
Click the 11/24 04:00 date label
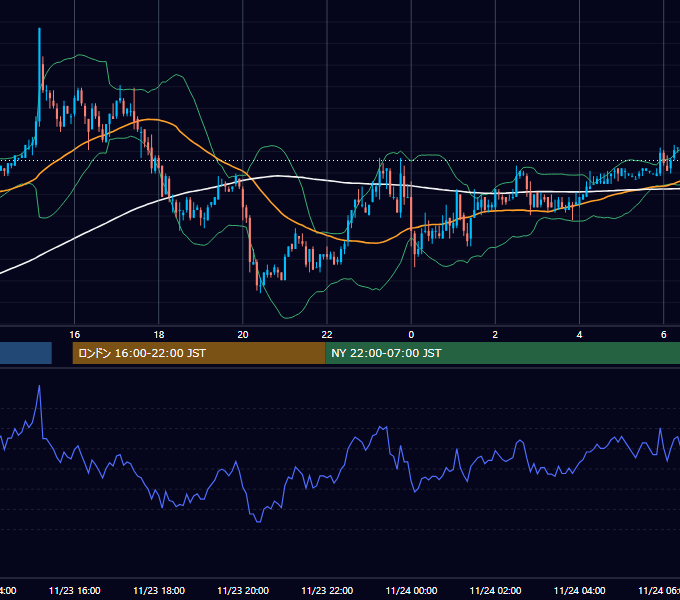579,590
